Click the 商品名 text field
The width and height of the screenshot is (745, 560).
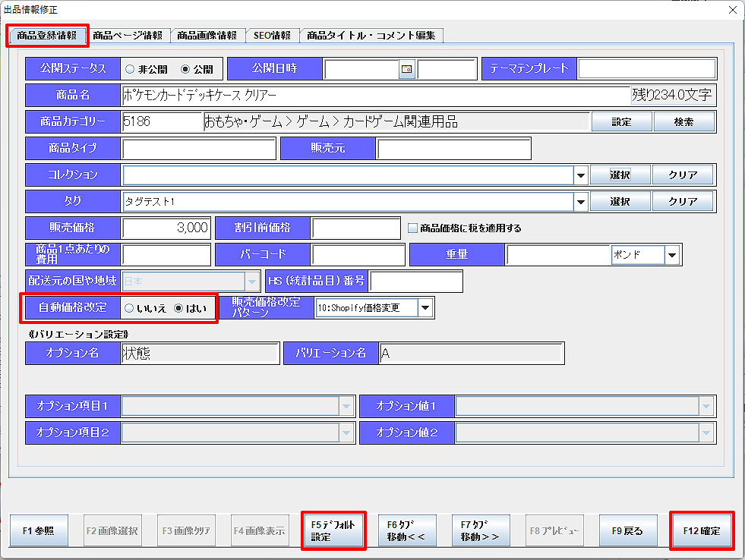[x=375, y=95]
